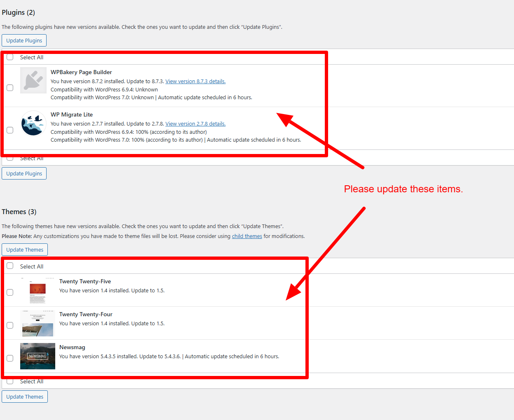The height and width of the screenshot is (420, 514).
Task: Click the WPBakery plug placeholder icon
Action: (33, 80)
